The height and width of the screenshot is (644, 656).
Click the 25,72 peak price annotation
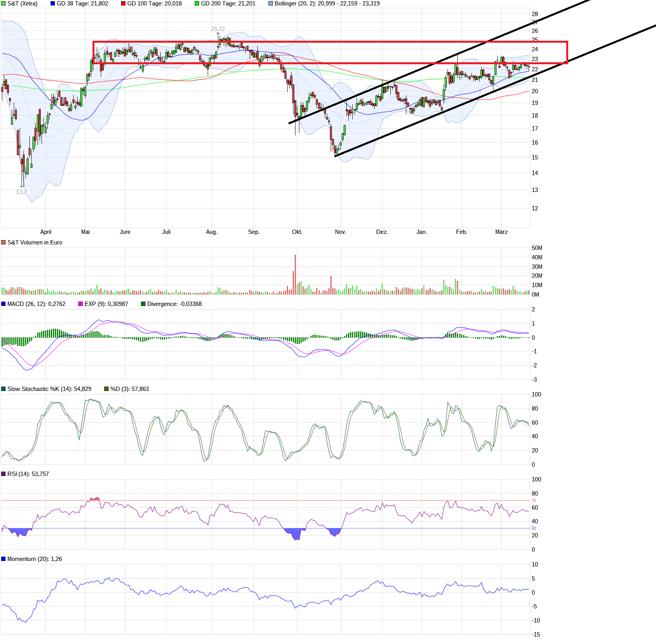[217, 28]
